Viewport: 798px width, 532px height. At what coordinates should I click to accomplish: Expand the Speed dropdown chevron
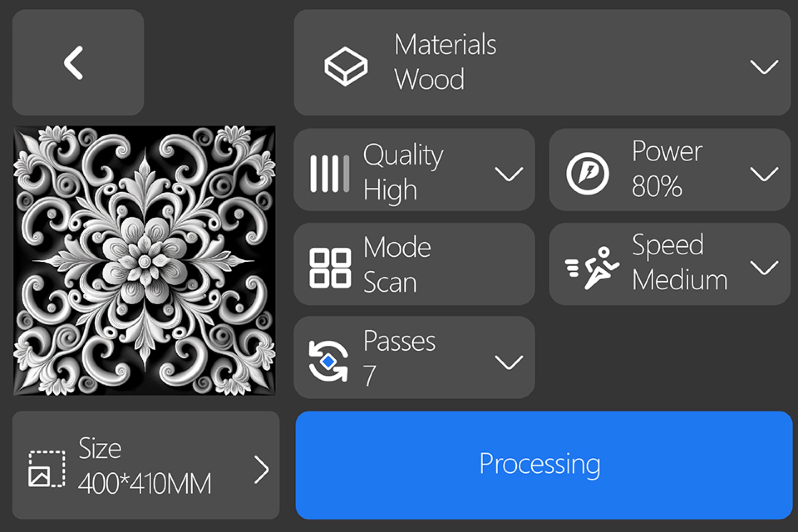point(764,268)
